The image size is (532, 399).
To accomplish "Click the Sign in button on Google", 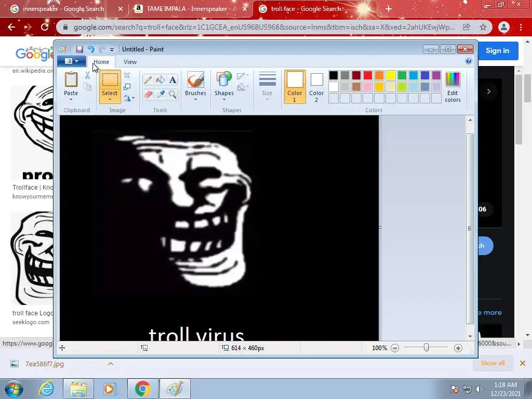I will point(497,50).
